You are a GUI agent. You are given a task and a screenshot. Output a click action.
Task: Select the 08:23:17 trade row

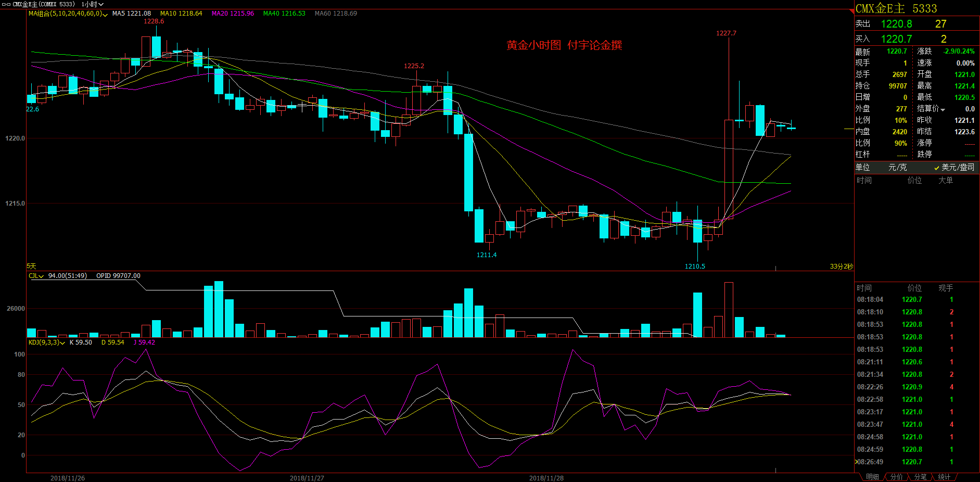(x=917, y=412)
